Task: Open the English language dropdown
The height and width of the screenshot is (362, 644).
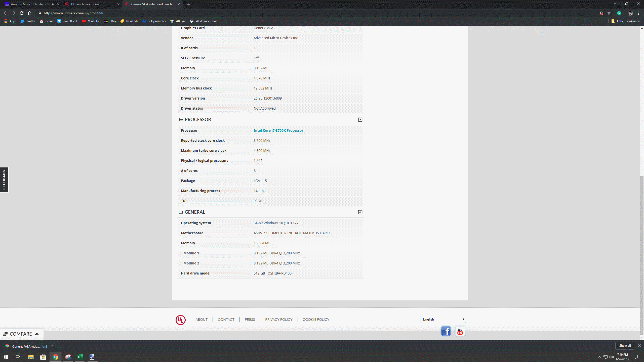Action: (x=443, y=319)
